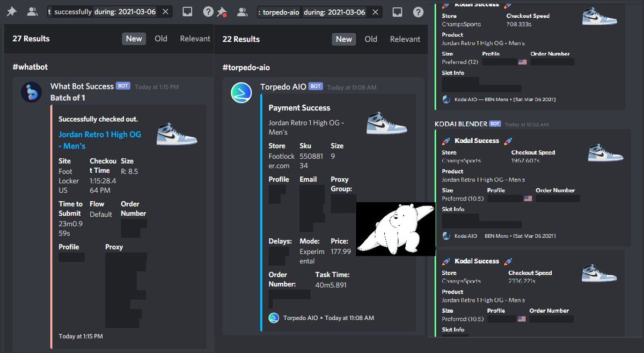Click the Kodai footer logo under the 1967.607s embed
The height and width of the screenshot is (353, 644).
pyautogui.click(x=446, y=236)
